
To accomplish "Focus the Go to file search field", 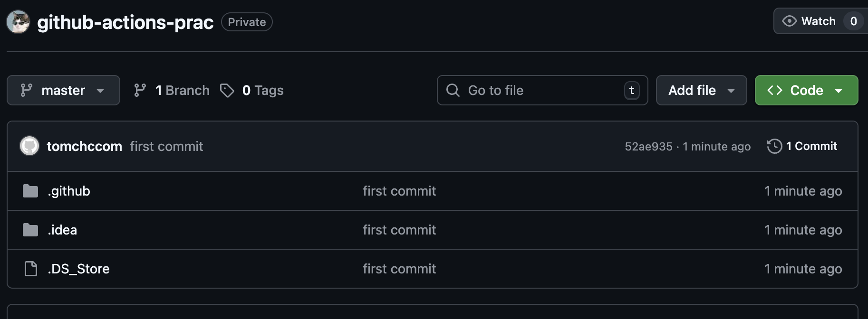I will pos(542,90).
